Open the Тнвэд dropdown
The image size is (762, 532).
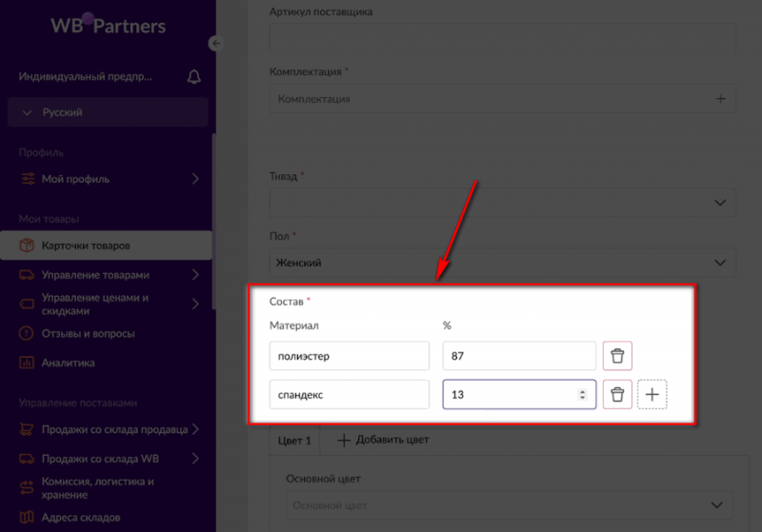pos(503,202)
